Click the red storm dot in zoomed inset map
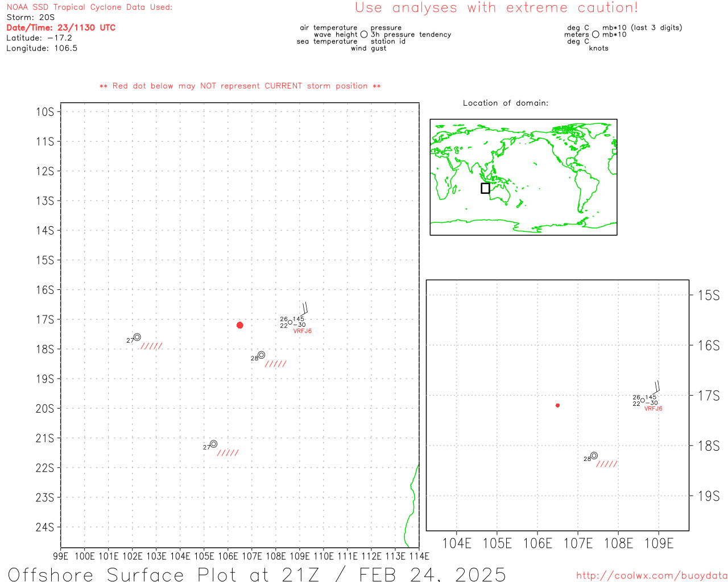Screen dimensions: 728x582 (558, 405)
